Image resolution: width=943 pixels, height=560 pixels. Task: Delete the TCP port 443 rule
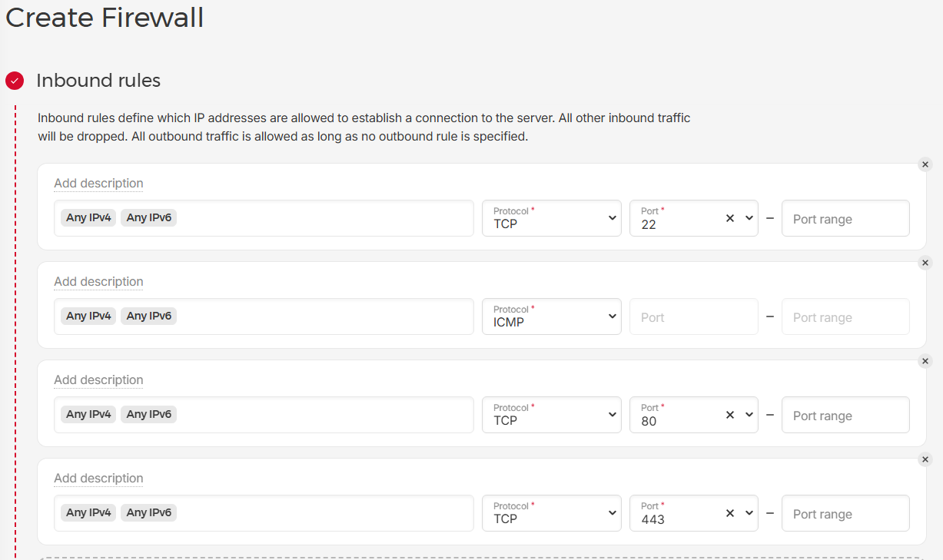[925, 459]
